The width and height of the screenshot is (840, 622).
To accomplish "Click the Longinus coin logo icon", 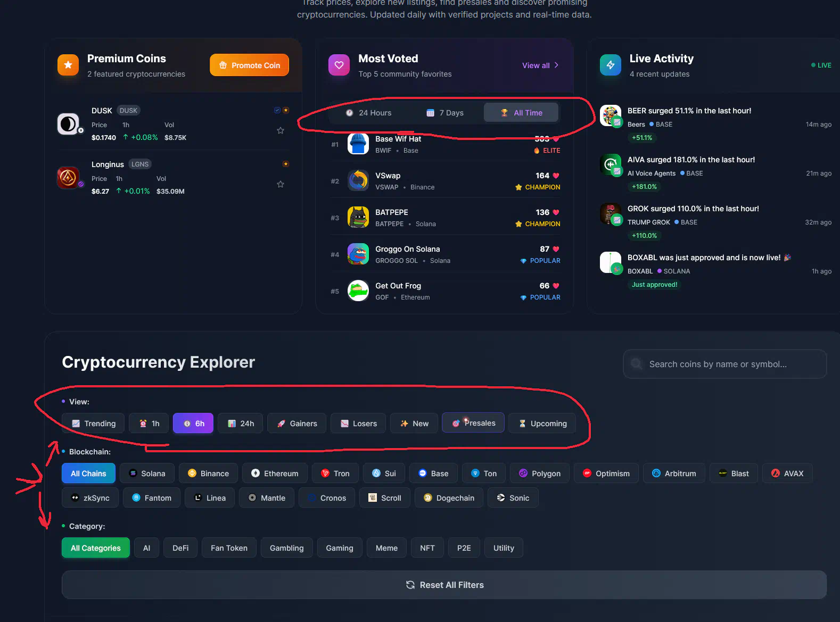I will (x=68, y=178).
